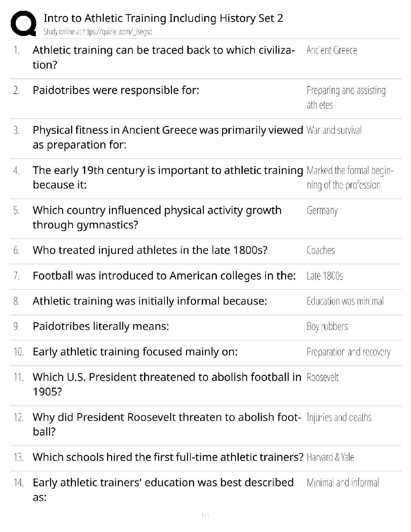411x532 pixels.
Task: Click the answer 'Germany'
Action: [322, 211]
